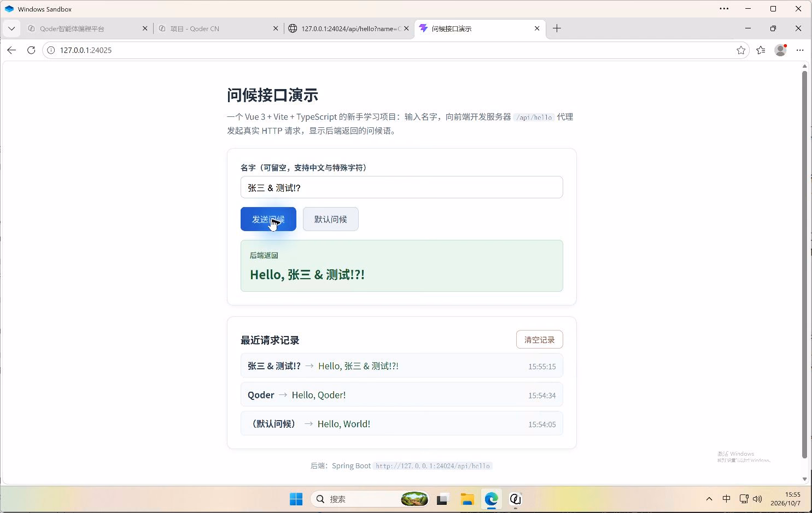812x513 pixels.
Task: Click the backend URL text in footer
Action: pyautogui.click(x=433, y=466)
